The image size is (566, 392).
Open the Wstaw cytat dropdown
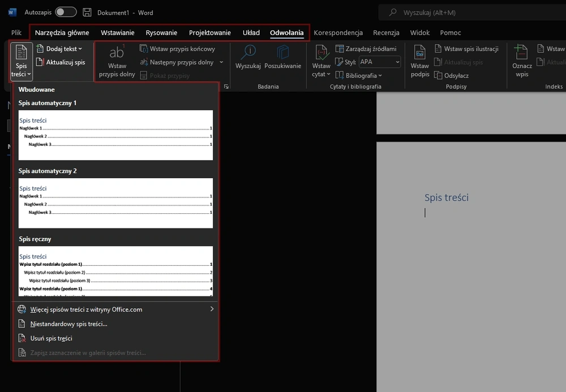[321, 61]
